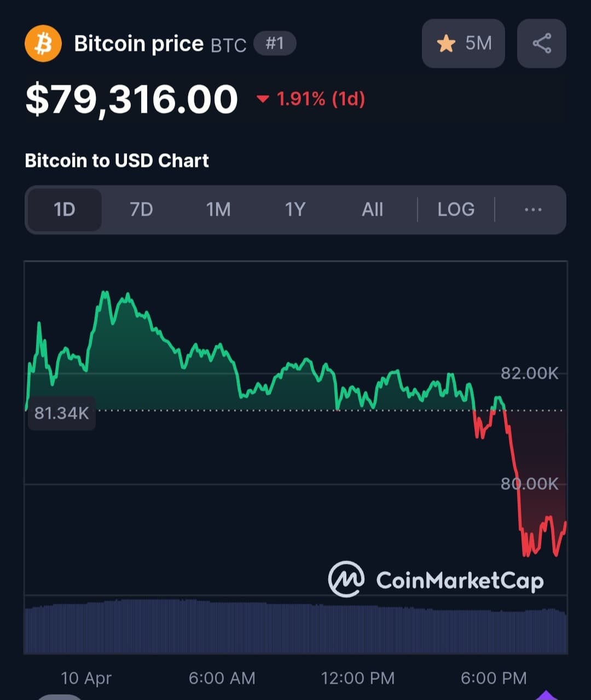This screenshot has width=591, height=700.
Task: Toggle LOG scale on the chart
Action: 456,210
